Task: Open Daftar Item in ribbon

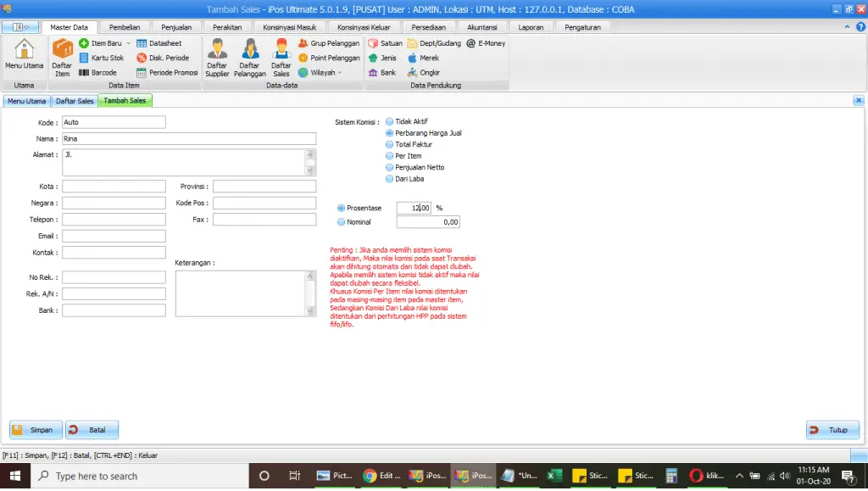Action: point(62,58)
